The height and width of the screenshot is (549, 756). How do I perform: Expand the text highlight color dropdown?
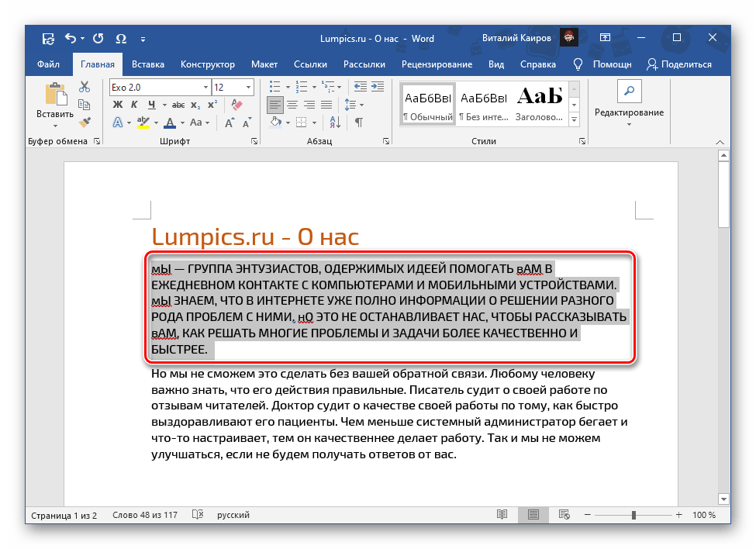156,123
